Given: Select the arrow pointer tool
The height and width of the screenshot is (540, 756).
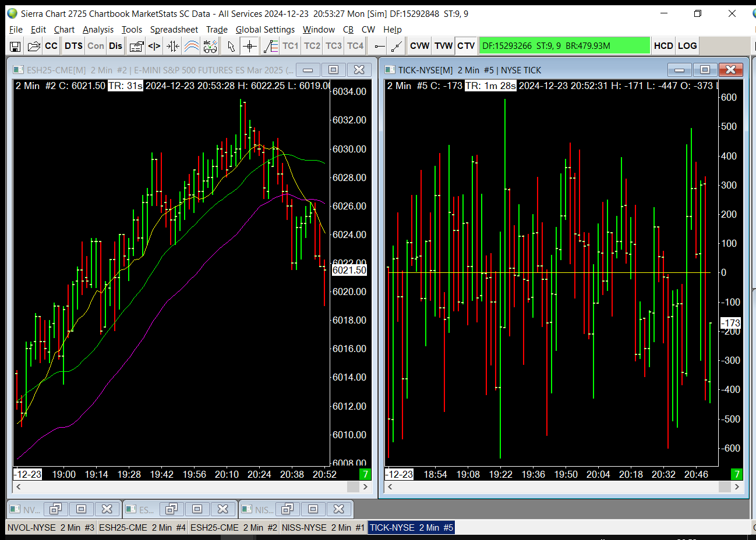Looking at the screenshot, I should [x=231, y=46].
